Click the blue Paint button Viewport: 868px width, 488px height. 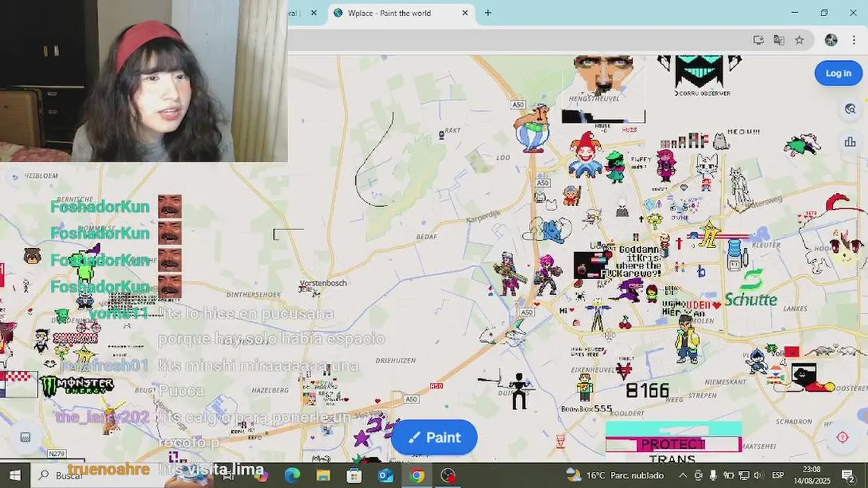tap(434, 437)
